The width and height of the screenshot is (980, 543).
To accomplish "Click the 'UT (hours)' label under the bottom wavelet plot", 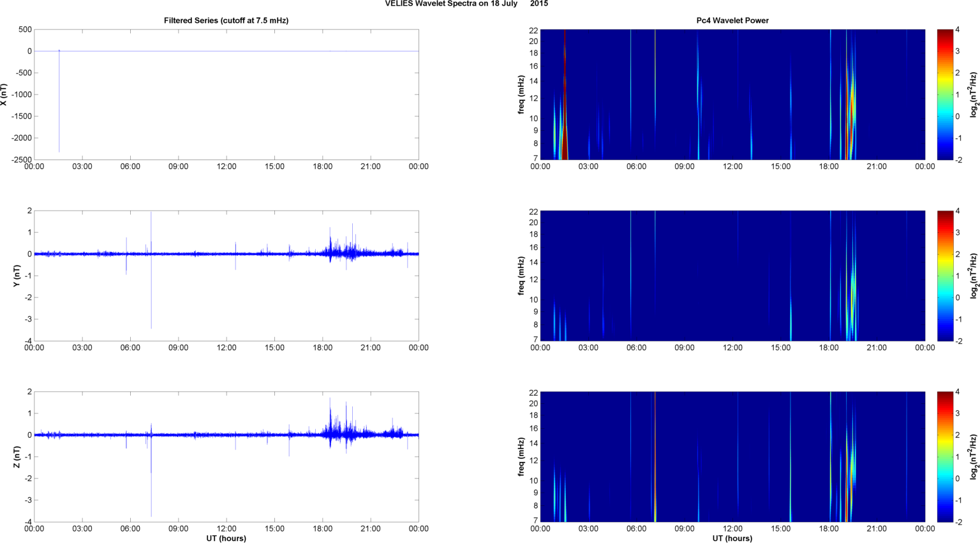I will coord(732,538).
